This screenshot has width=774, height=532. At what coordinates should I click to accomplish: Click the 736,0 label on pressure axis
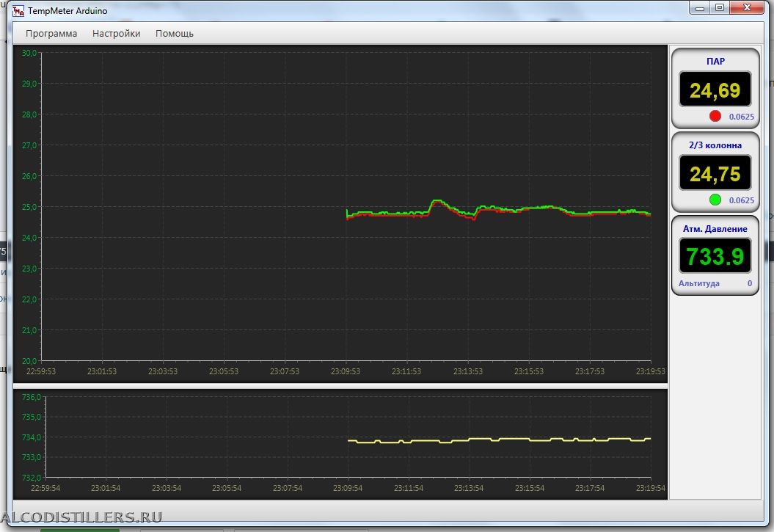32,397
